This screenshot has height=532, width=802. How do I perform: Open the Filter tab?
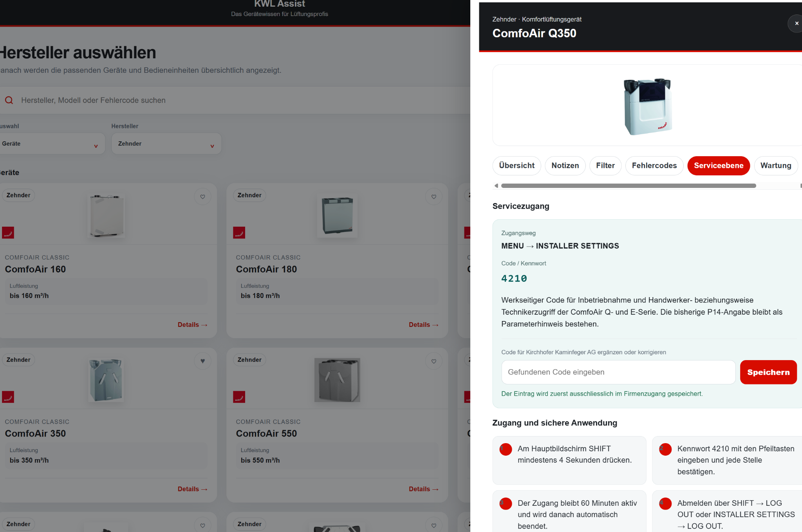tap(605, 166)
